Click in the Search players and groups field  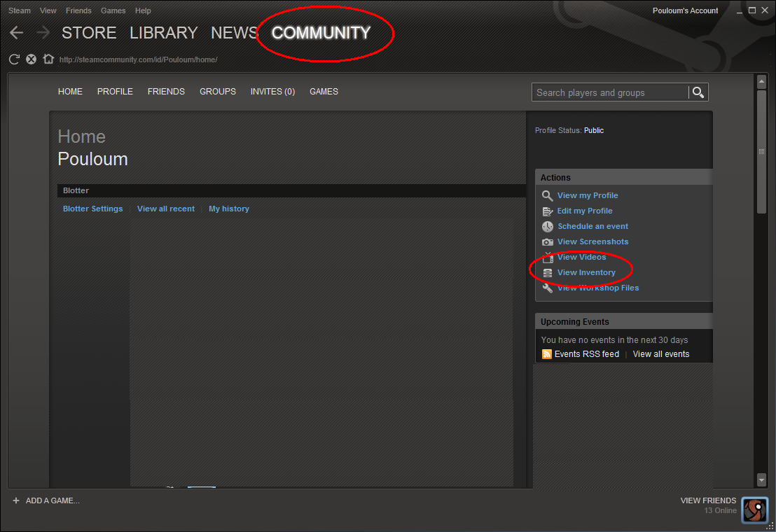click(609, 92)
